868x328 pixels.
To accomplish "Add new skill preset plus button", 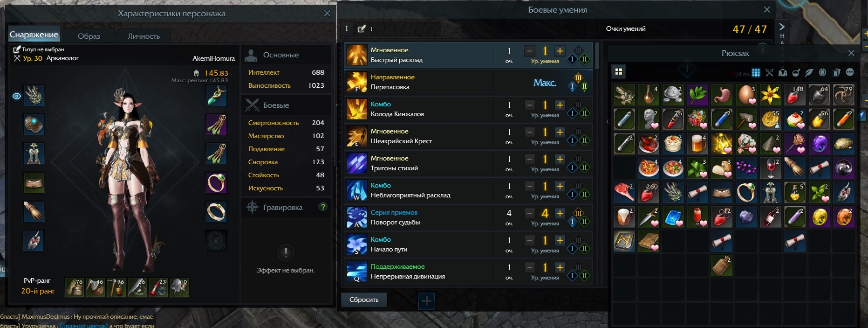I will tap(426, 301).
